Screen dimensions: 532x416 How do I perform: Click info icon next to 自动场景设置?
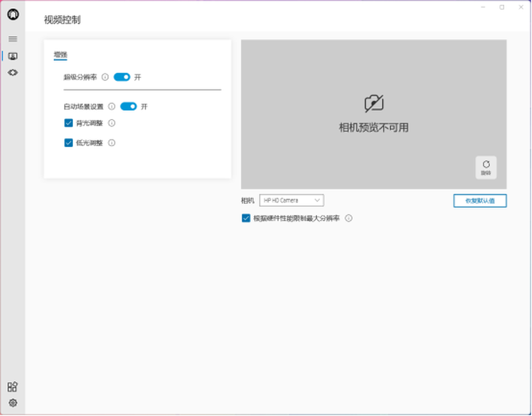tap(111, 106)
